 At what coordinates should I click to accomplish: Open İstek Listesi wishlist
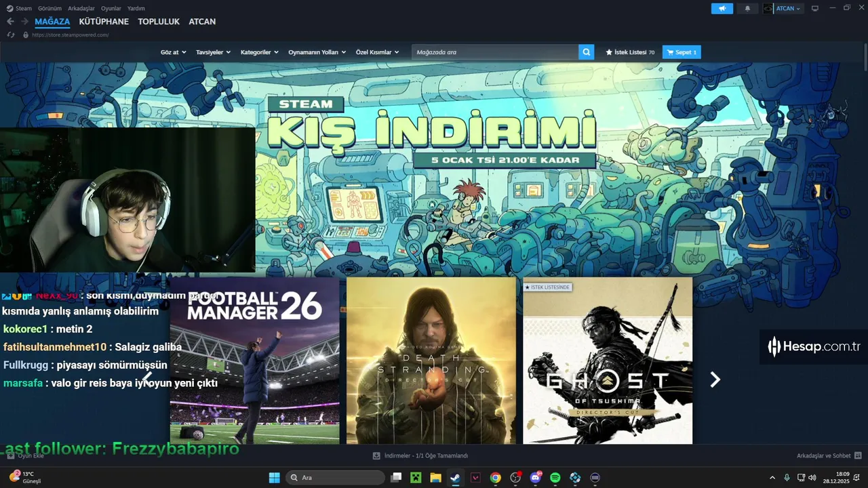click(x=630, y=52)
